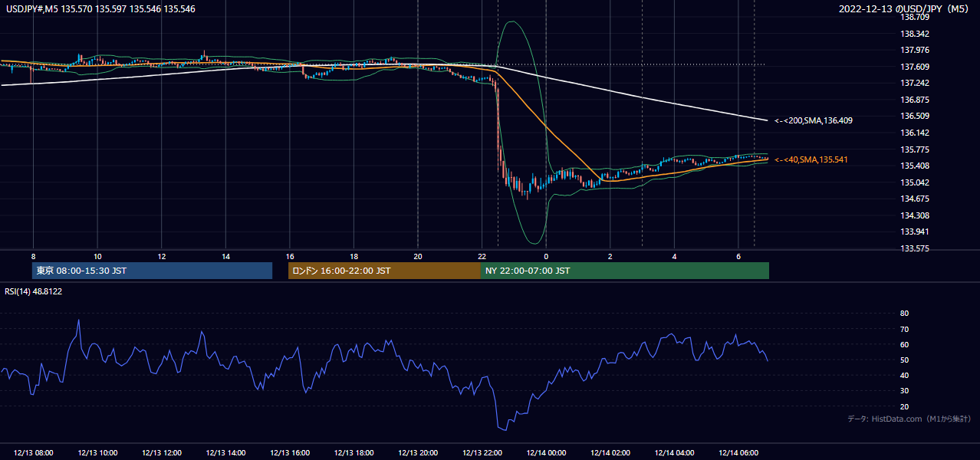980x460 pixels.
Task: Click the 12/14 02:00 date axis label
Action: pos(610,453)
